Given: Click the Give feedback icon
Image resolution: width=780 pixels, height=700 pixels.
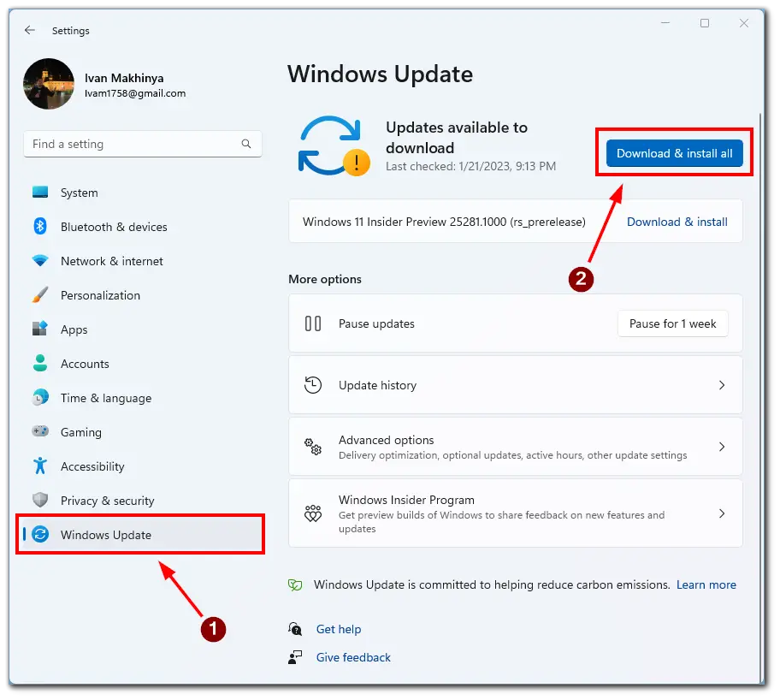Looking at the screenshot, I should click(x=295, y=657).
